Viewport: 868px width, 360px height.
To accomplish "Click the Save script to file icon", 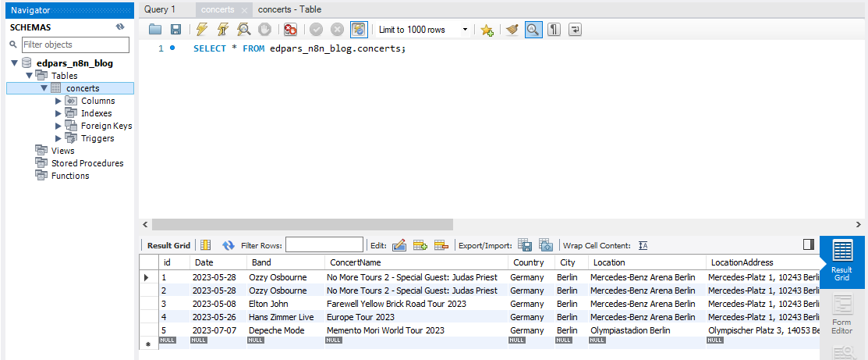I will 175,30.
